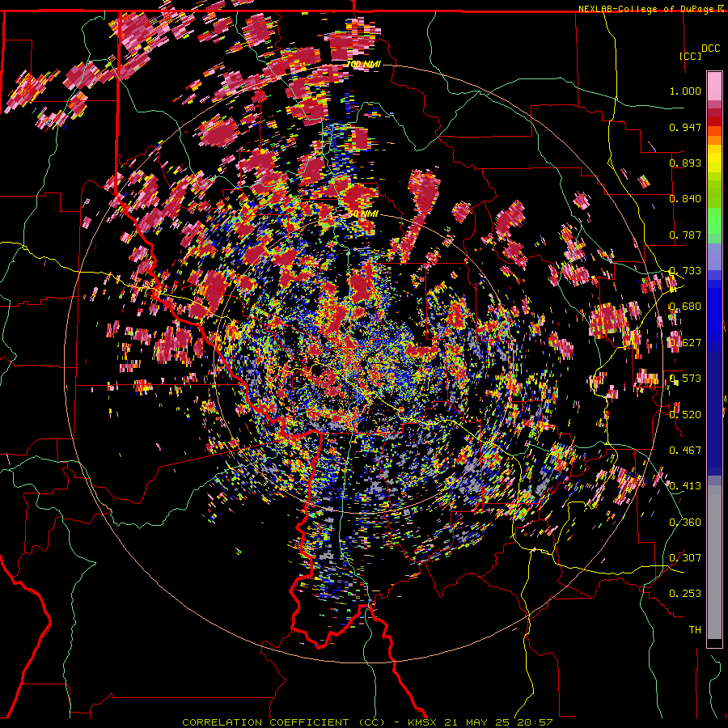This screenshot has height=728, width=728.
Task: Select the 0.573 scale value
Action: click(x=685, y=379)
